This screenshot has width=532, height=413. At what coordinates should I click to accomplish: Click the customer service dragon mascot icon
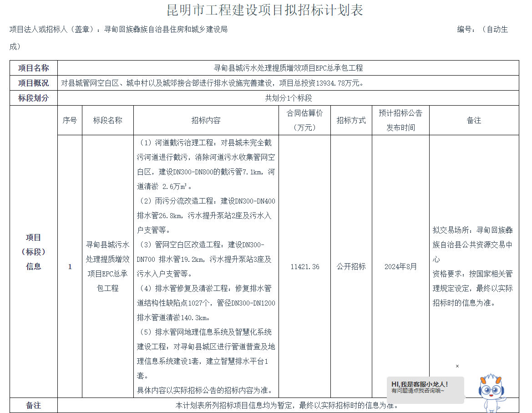(x=491, y=393)
